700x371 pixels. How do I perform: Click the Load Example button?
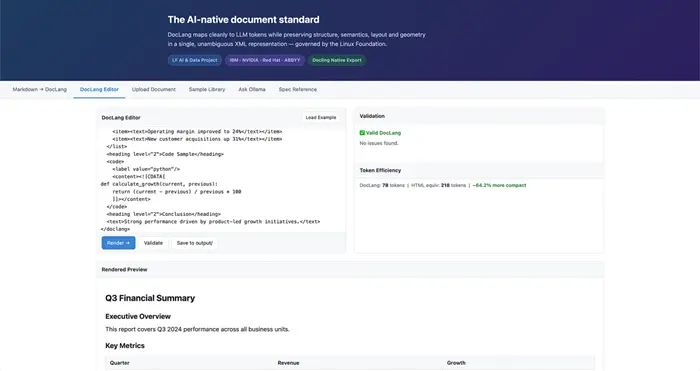[321, 117]
